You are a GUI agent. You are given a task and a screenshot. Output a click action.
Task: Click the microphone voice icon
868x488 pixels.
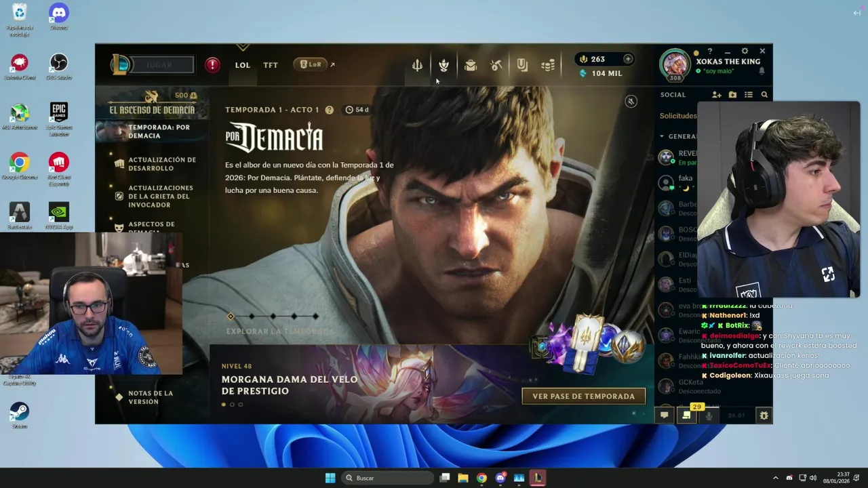[x=709, y=415]
